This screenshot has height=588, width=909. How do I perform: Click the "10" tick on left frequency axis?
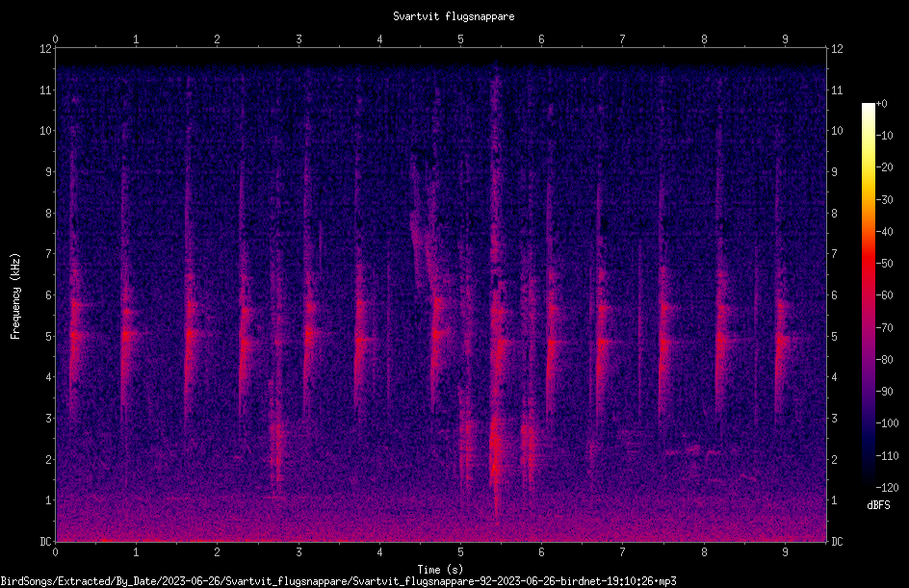46,131
